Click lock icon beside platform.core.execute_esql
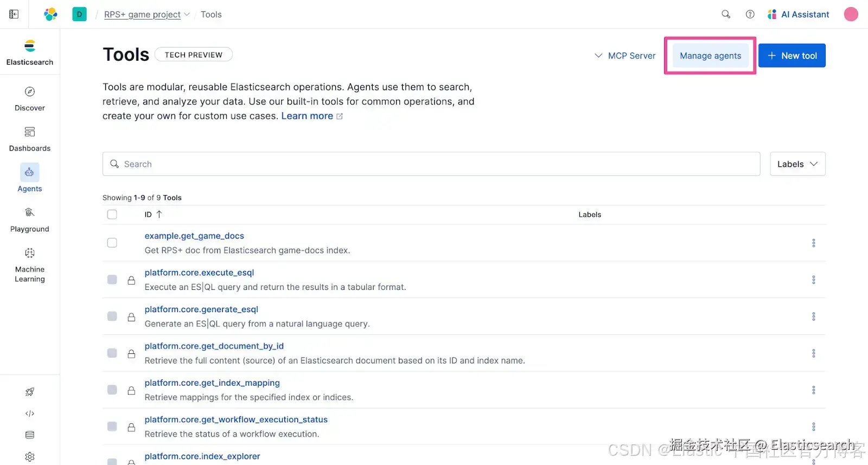The width and height of the screenshot is (868, 465). 131,280
